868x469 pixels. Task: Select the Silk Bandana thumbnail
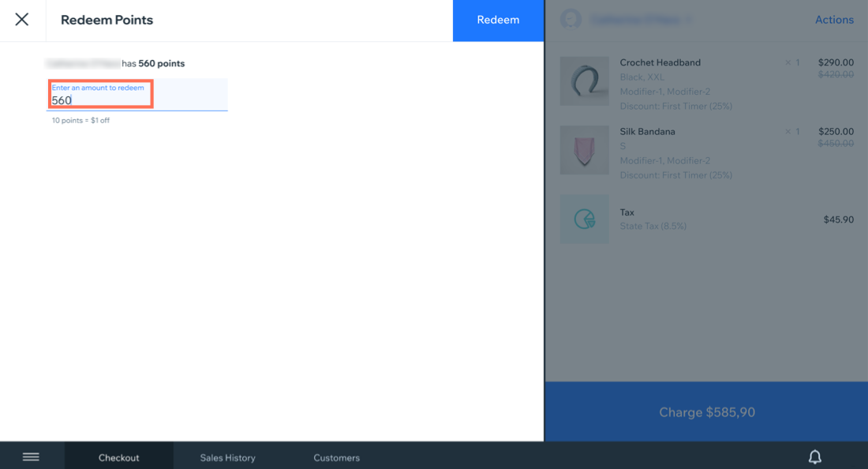click(584, 150)
